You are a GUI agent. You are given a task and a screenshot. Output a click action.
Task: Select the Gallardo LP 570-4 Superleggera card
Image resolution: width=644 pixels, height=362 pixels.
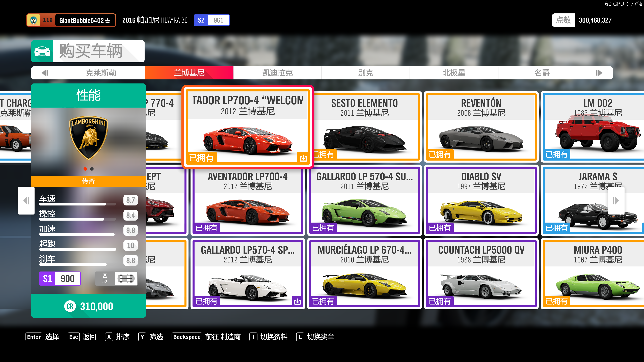coord(364,200)
